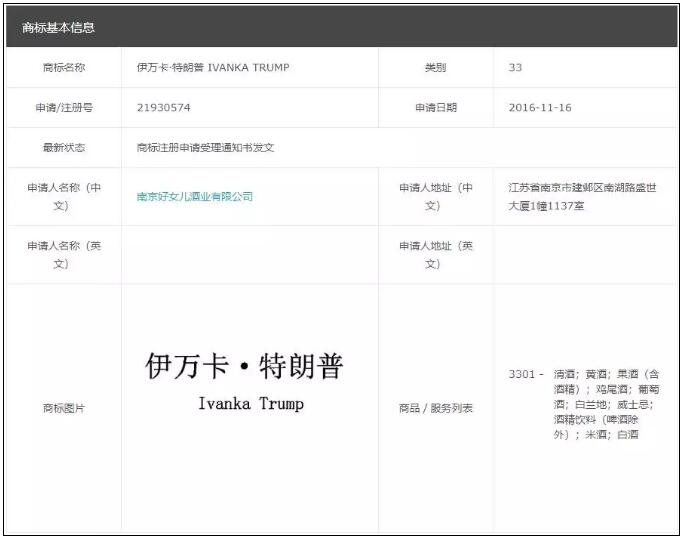Select the 商标基本信息 header title
The height and width of the screenshot is (538, 683).
(x=58, y=28)
